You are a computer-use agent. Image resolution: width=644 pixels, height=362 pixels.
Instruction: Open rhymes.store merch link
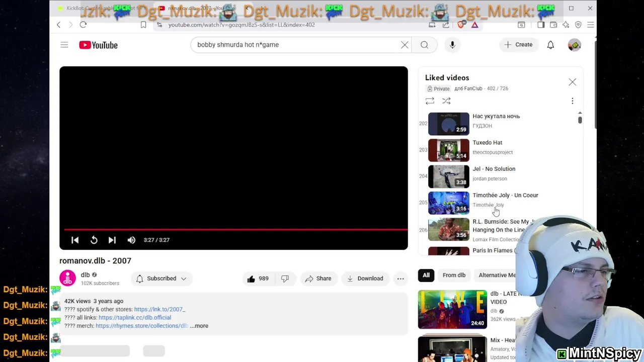141,326
